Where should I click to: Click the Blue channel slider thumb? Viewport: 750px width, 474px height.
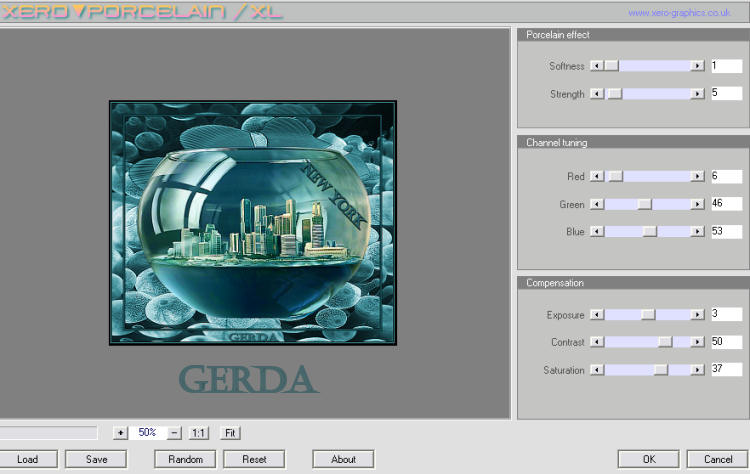pos(650,231)
